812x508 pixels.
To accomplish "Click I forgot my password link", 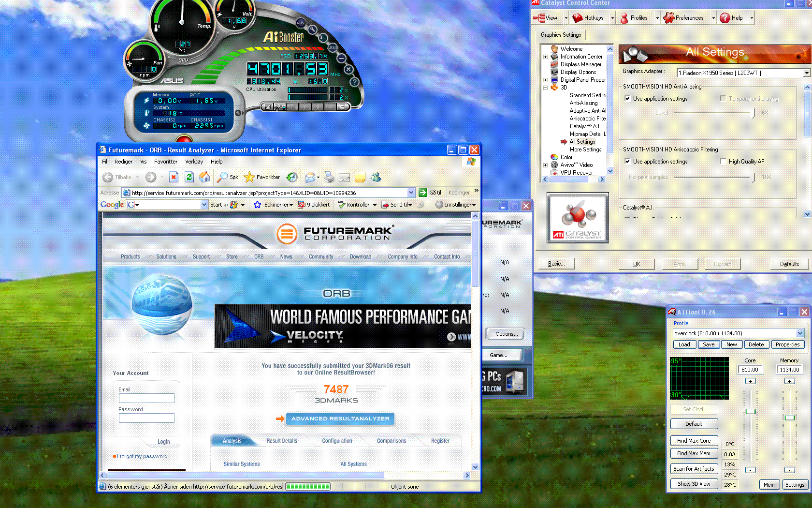I will (142, 456).
